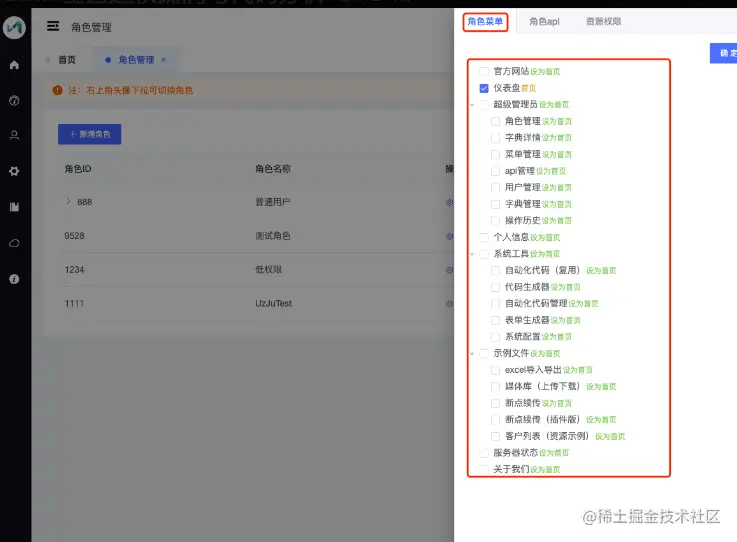Open the user sidebar icon
737x542 pixels.
point(14,135)
